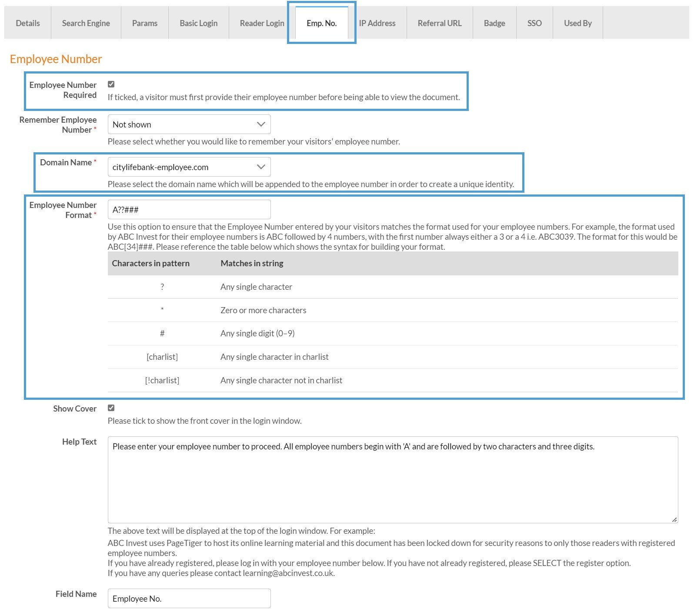
Task: Open the Domain Name dropdown
Action: pos(189,167)
